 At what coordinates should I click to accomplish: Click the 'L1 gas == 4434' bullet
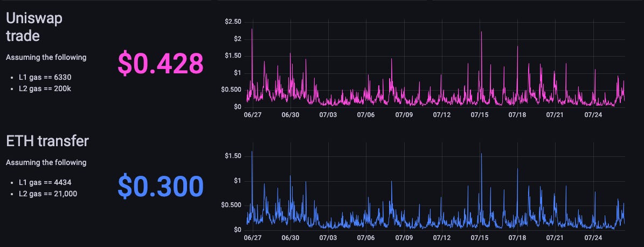(x=46, y=182)
